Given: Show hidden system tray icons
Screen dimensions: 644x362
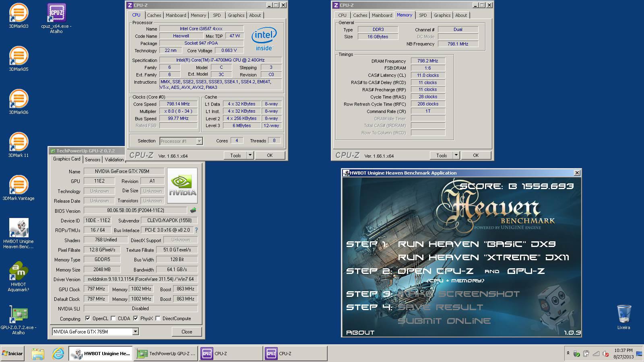Looking at the screenshot, I should click(x=568, y=354).
